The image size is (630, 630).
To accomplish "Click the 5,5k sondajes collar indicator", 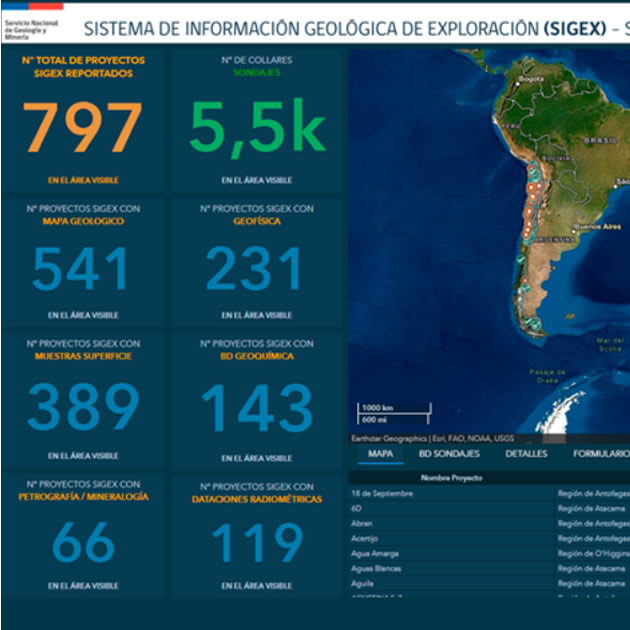I will pos(257,129).
